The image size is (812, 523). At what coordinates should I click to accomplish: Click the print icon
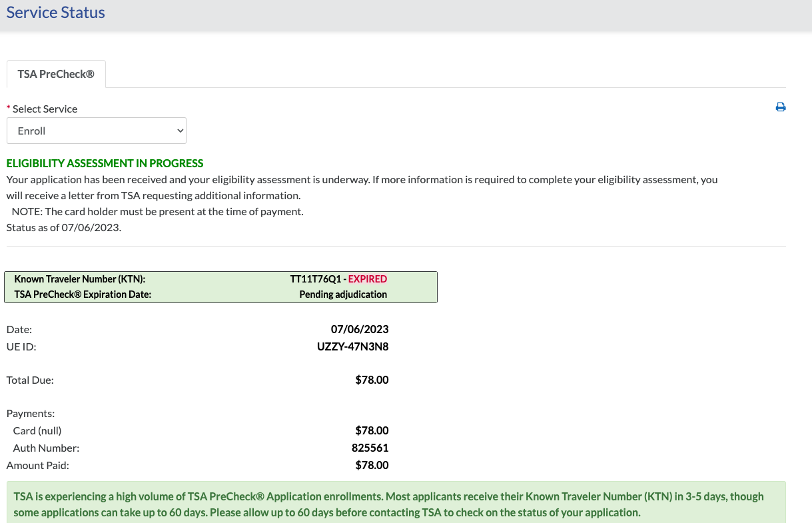pyautogui.click(x=781, y=107)
